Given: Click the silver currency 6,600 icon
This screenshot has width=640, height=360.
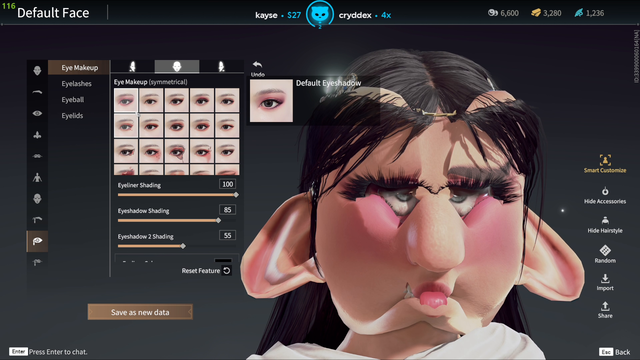Looking at the screenshot, I should point(493,13).
